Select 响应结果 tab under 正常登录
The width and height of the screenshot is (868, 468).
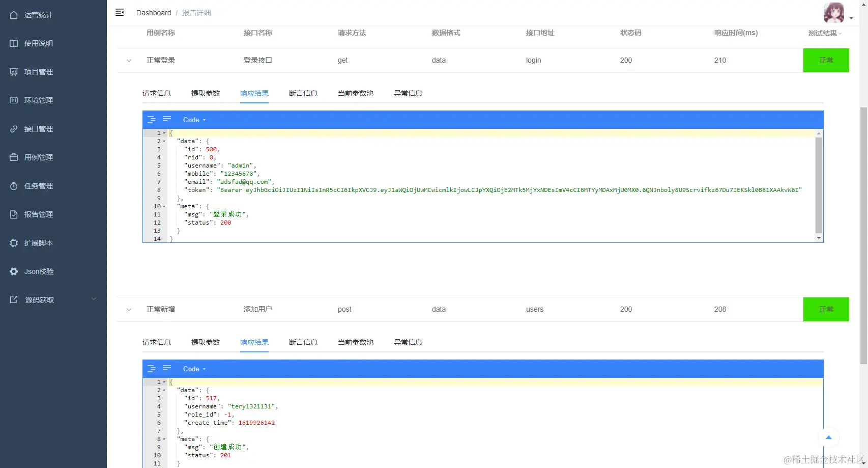[x=254, y=93]
